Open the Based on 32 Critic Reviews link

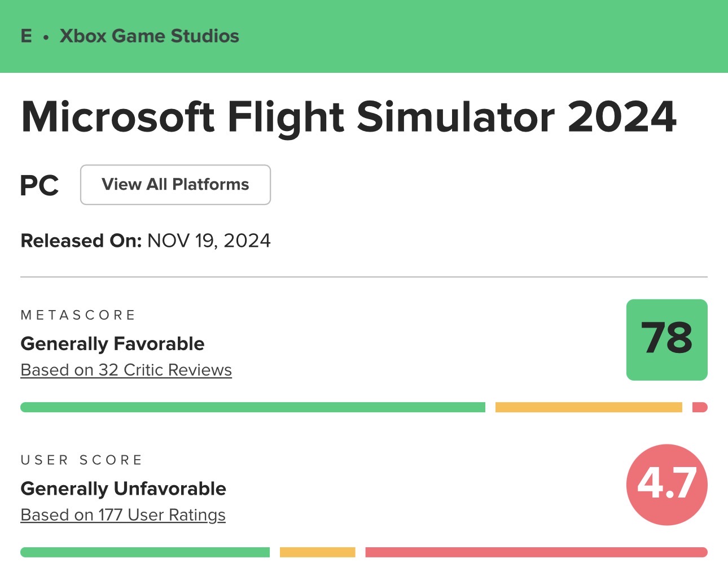(126, 370)
